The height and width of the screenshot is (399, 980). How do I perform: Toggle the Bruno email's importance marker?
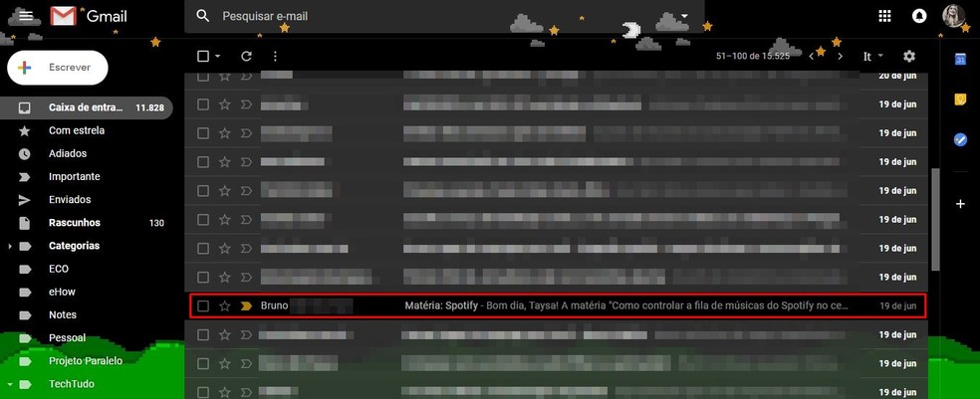pyautogui.click(x=246, y=305)
